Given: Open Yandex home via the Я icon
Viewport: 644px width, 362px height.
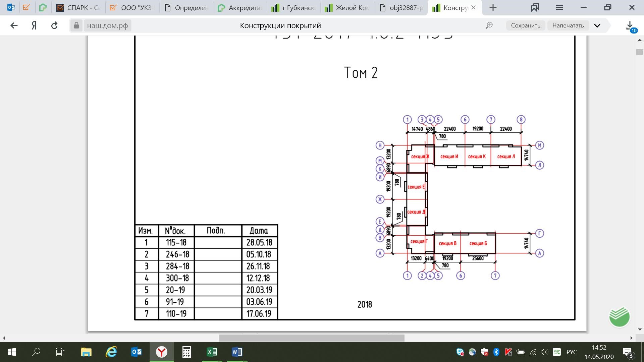Looking at the screenshot, I should [34, 25].
